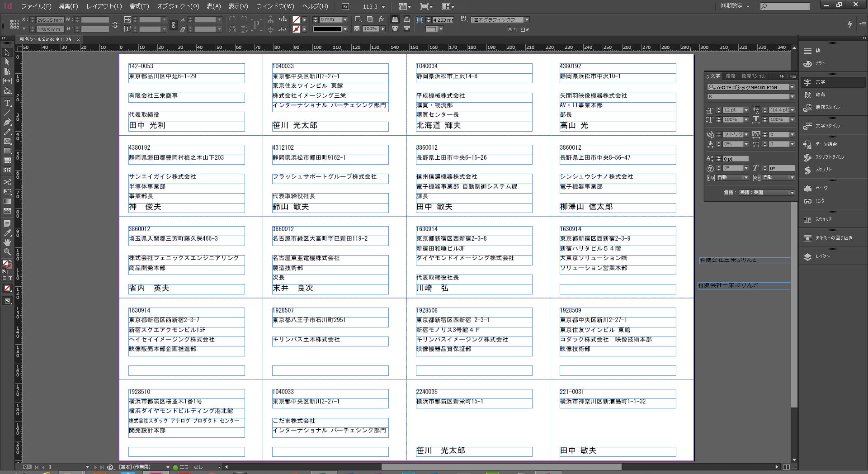This screenshot has width=868, height=474.
Task: Open the レイアウト(L) menu
Action: 104,6
